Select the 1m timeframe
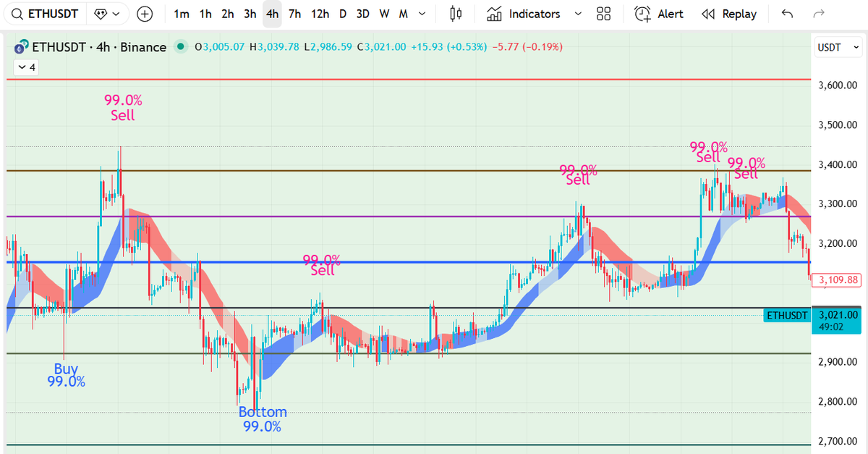The width and height of the screenshot is (868, 454). click(x=182, y=14)
